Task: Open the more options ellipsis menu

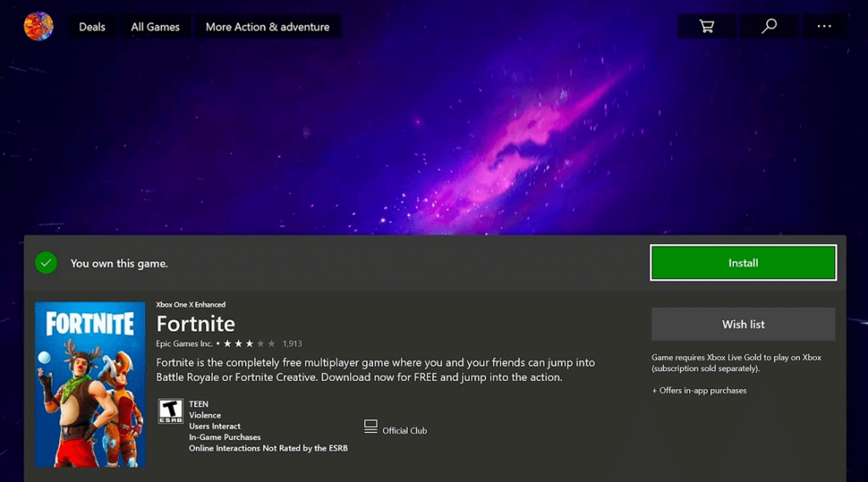Action: [824, 26]
